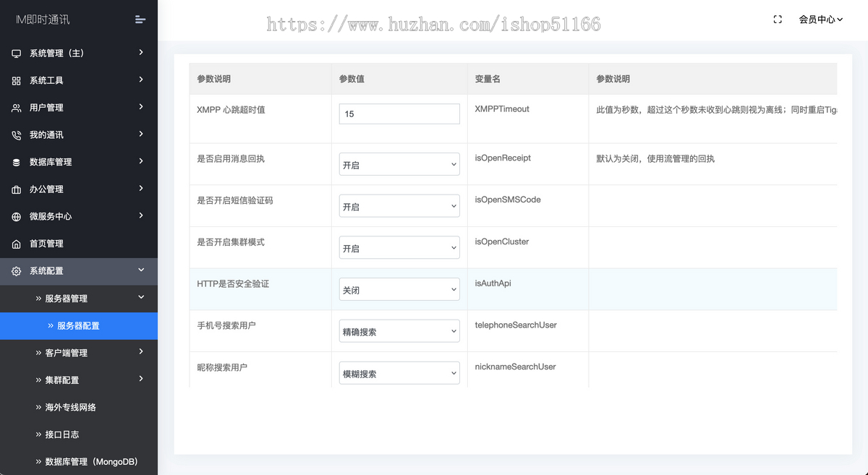Open the HTTP是否安全验证 dropdown
The width and height of the screenshot is (868, 475).
point(399,289)
